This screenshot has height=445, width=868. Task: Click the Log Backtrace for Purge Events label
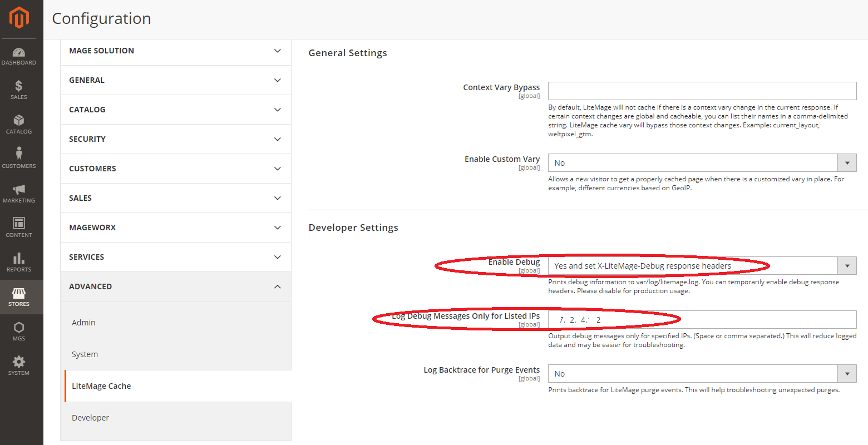482,370
